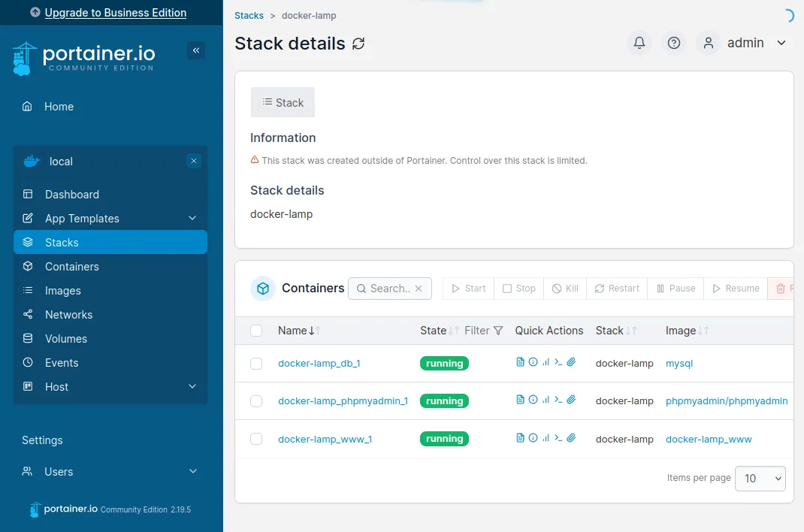Expand the admin user menu
This screenshot has width=804, height=532.
(x=781, y=44)
